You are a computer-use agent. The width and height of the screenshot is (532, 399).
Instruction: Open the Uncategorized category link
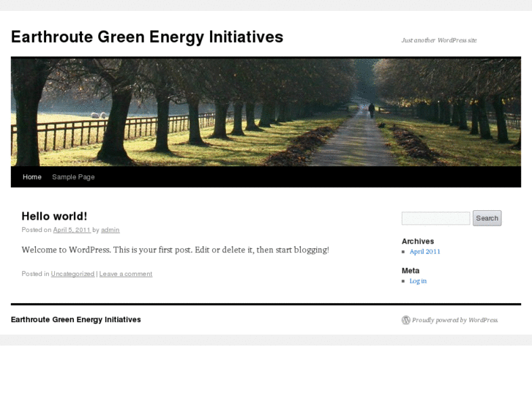pyautogui.click(x=72, y=274)
